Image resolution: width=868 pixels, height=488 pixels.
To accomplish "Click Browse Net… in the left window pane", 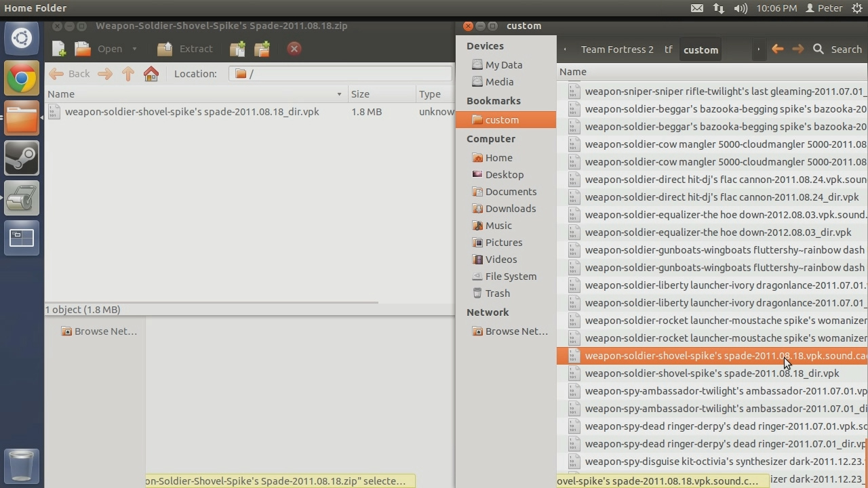I will tap(99, 331).
